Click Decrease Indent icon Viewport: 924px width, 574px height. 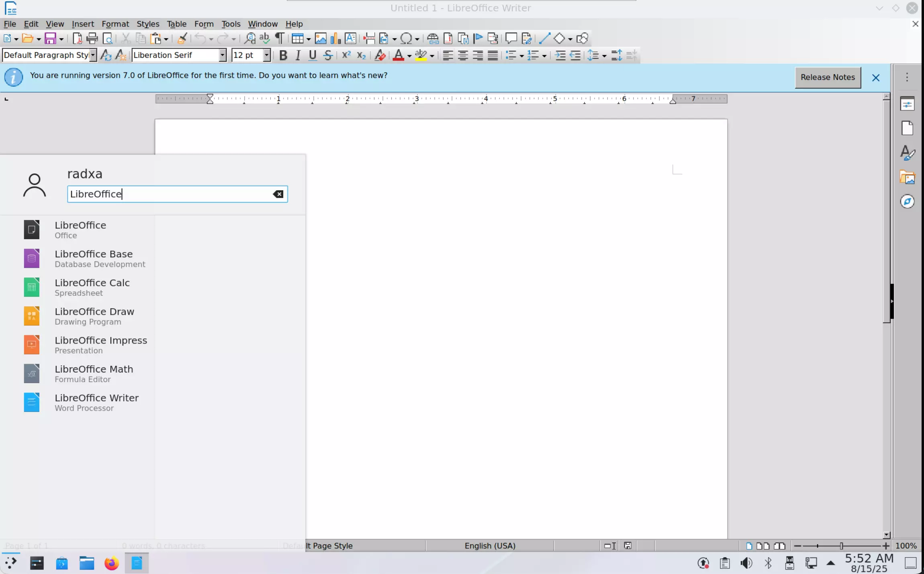(575, 55)
